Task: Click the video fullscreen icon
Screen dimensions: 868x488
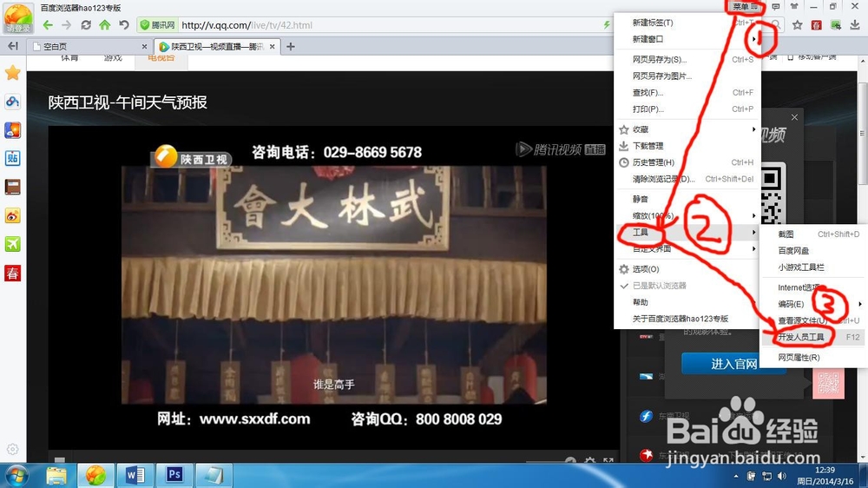Action: click(608, 461)
